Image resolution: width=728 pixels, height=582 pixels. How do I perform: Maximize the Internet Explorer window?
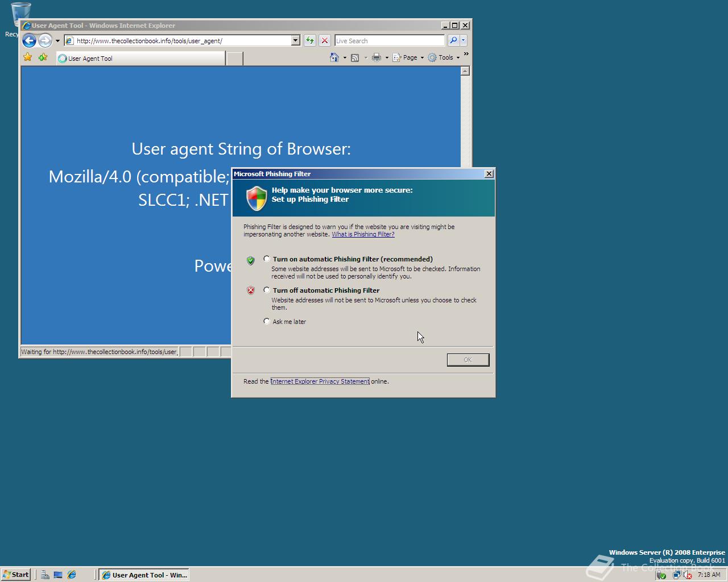point(455,25)
